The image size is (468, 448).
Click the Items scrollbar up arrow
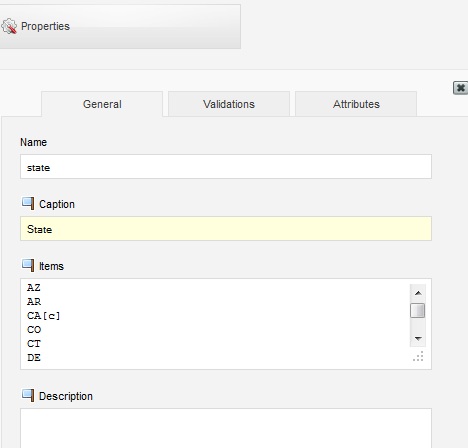tap(418, 293)
